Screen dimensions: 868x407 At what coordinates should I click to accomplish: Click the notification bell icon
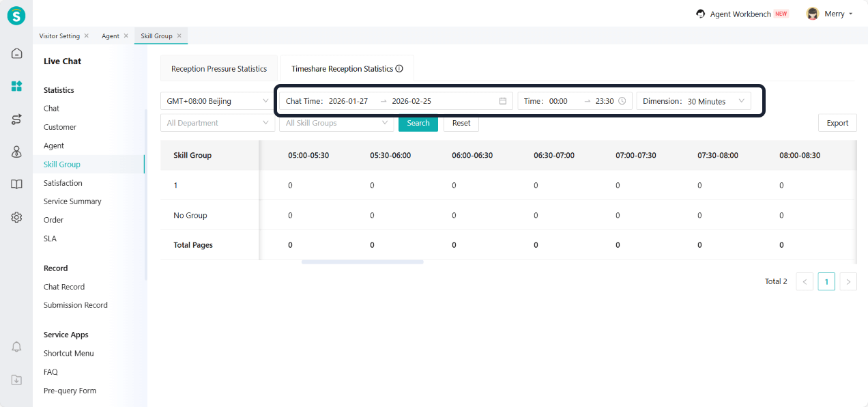click(16, 347)
